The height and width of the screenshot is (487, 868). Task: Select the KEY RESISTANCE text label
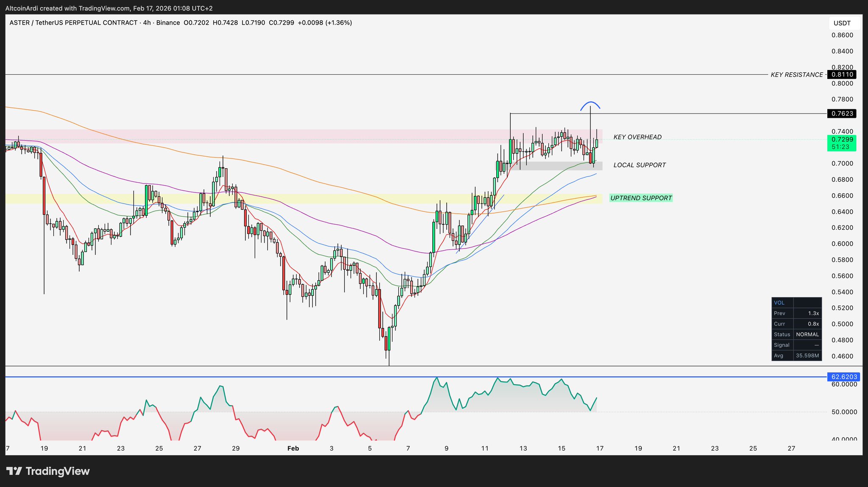tap(796, 75)
